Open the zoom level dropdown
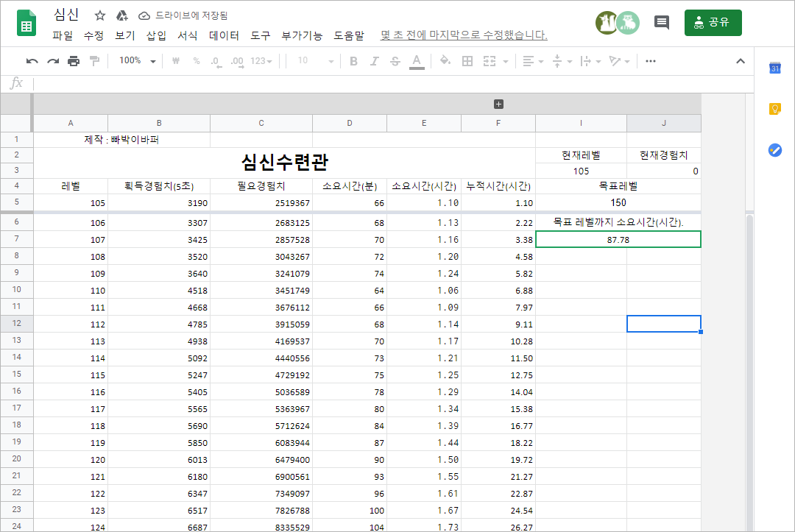This screenshot has width=795, height=532. (136, 61)
